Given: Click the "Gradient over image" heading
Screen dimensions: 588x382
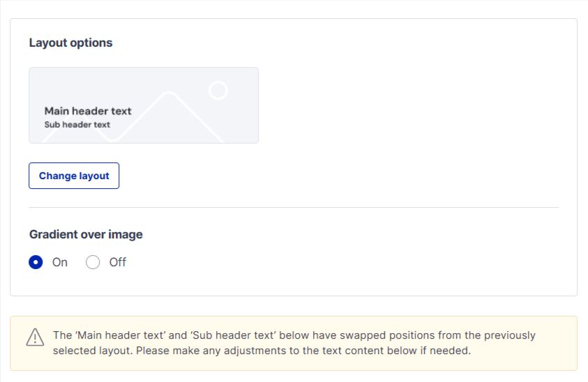Looking at the screenshot, I should (86, 234).
